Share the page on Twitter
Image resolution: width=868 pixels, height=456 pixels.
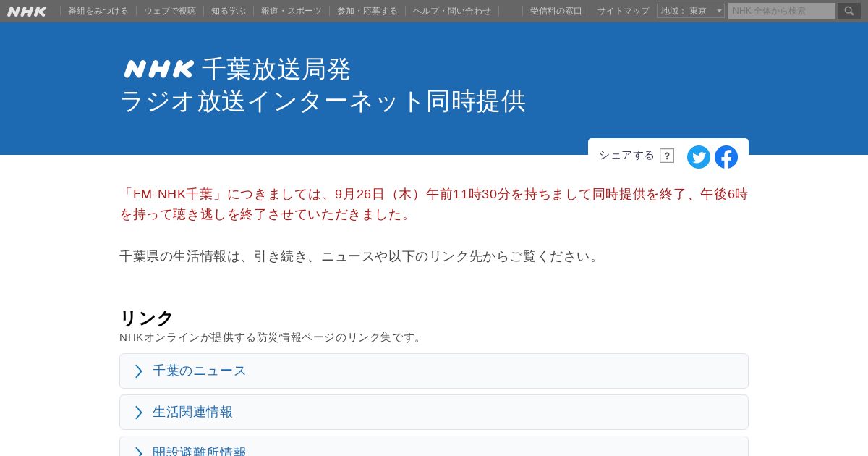(699, 157)
